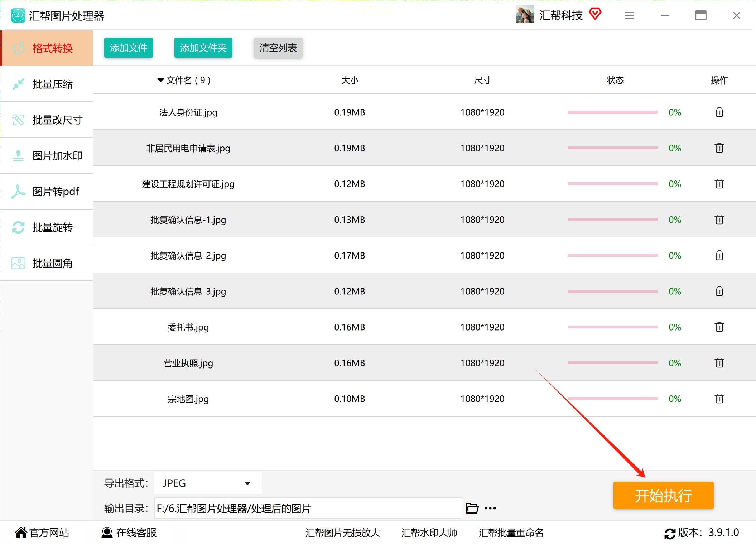Image resolution: width=756 pixels, height=544 pixels.
Task: Click the version refresh icon
Action: pyautogui.click(x=670, y=533)
